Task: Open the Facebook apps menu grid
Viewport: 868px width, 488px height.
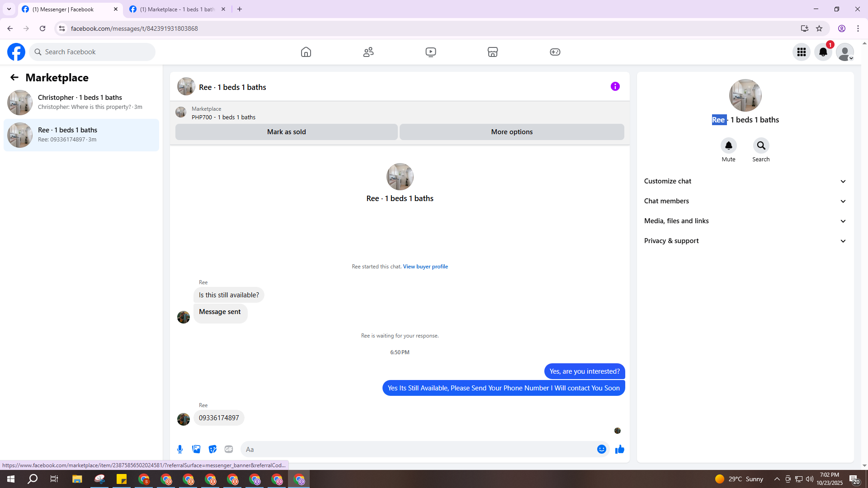Action: tap(801, 52)
